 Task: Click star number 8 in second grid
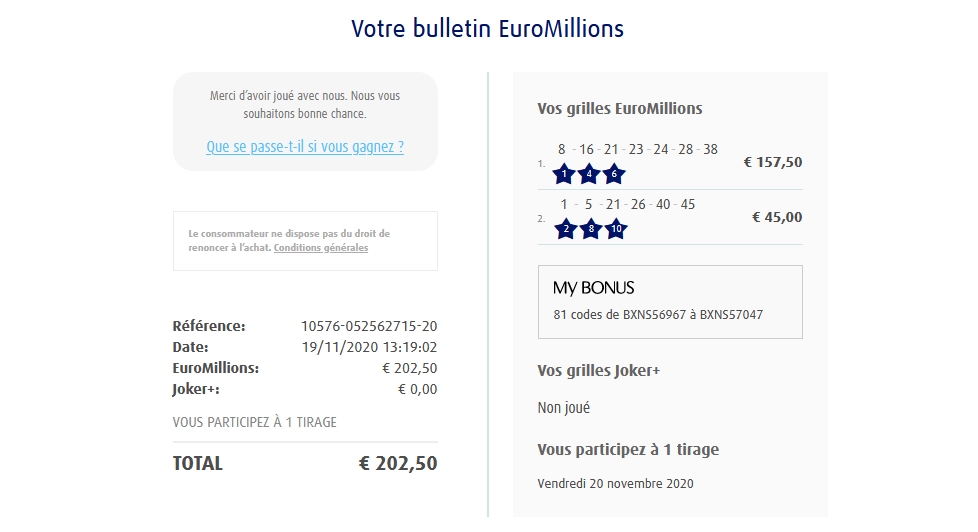click(590, 229)
